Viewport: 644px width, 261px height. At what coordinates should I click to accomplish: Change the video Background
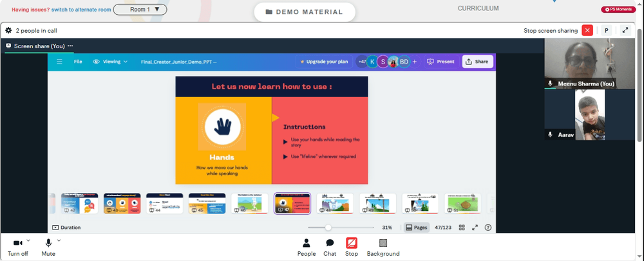pyautogui.click(x=383, y=248)
